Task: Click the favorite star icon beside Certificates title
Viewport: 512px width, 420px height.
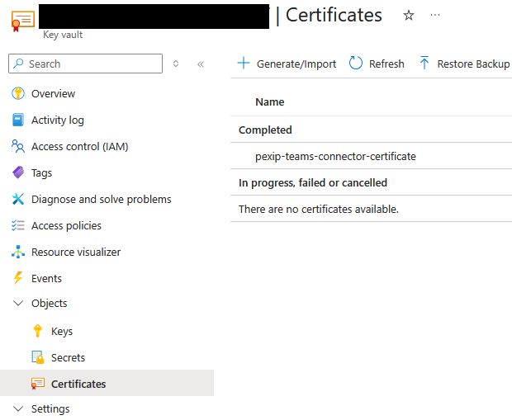Action: [408, 16]
